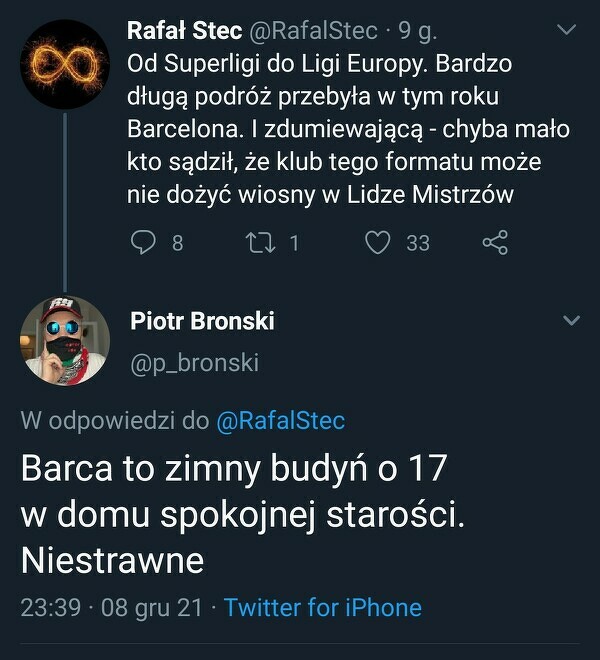The width and height of the screenshot is (600, 660).
Task: Click the 9 g. time on Rafał's tweet
Action: click(x=416, y=32)
